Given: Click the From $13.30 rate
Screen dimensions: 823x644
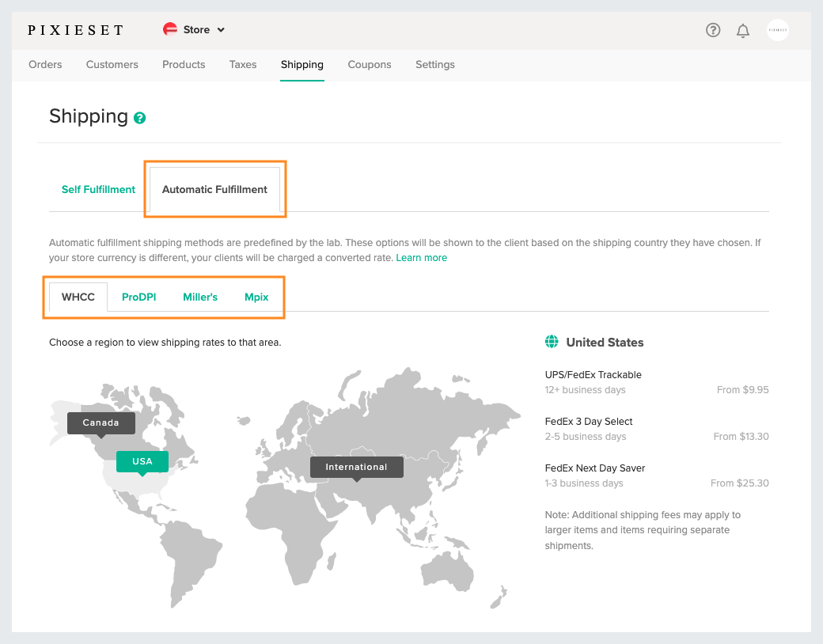Looking at the screenshot, I should (x=741, y=437).
